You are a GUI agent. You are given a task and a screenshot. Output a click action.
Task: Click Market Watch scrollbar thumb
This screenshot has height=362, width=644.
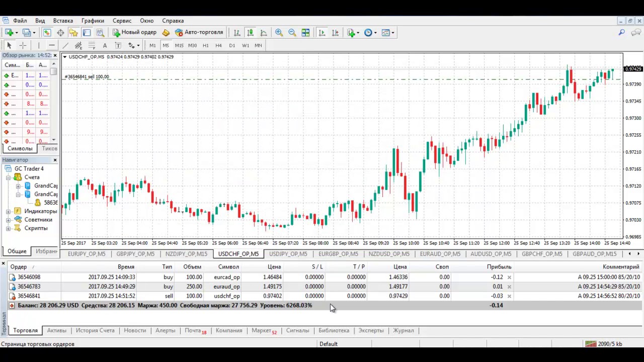pyautogui.click(x=54, y=72)
